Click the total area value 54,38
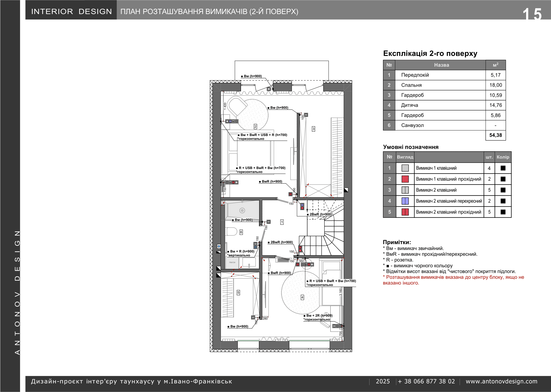Viewport: 551px width, 392px height. [495, 135]
